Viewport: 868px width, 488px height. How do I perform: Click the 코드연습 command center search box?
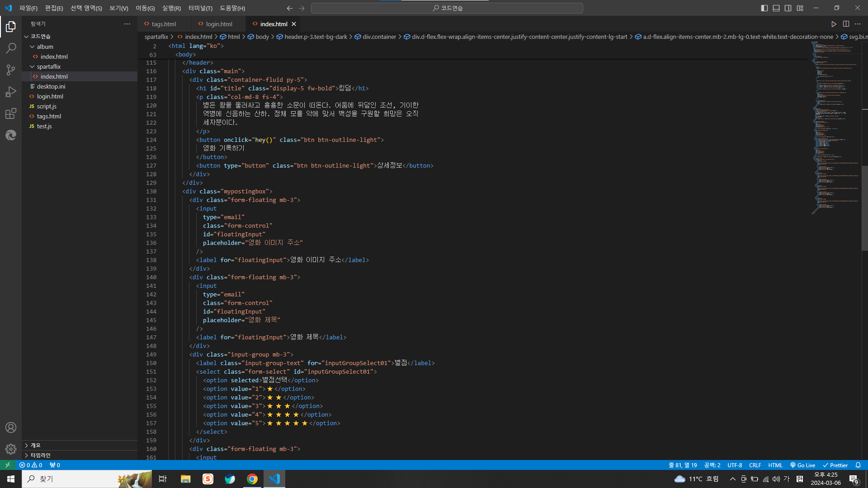(x=447, y=8)
